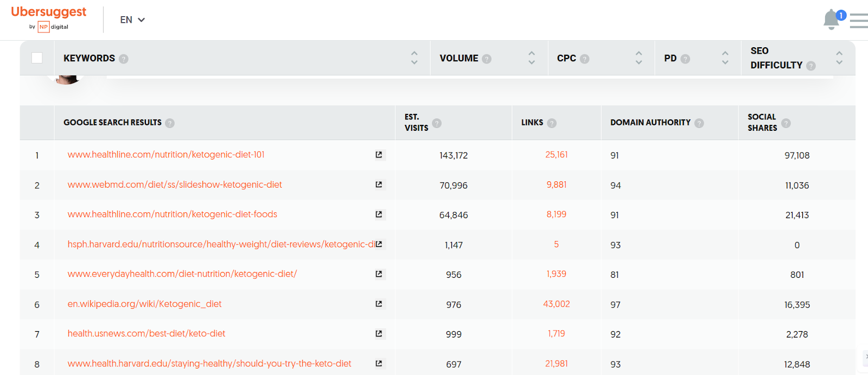Click links count 5 for hsph.harvard.edu
Image resolution: width=868 pixels, height=375 pixels.
(557, 244)
